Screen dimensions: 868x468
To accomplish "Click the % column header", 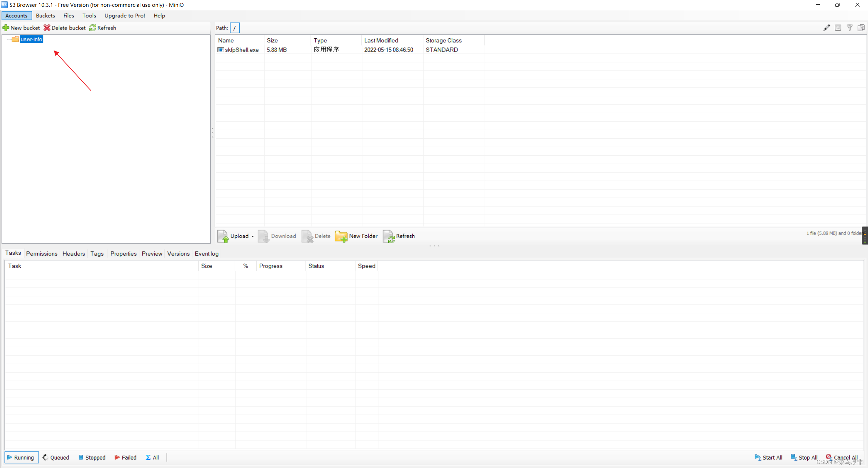I will [246, 266].
